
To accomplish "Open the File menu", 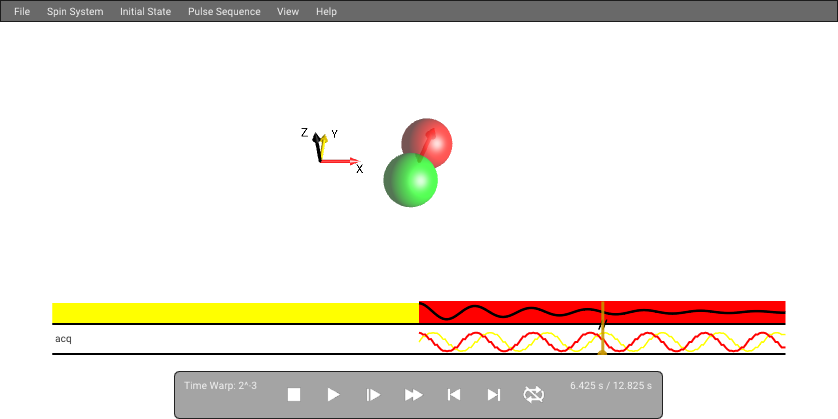I will coord(22,11).
